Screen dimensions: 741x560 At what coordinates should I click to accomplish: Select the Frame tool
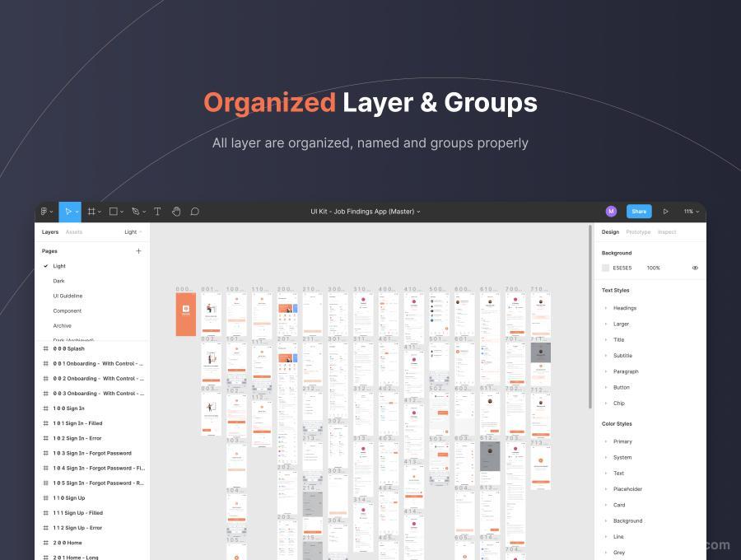point(91,212)
